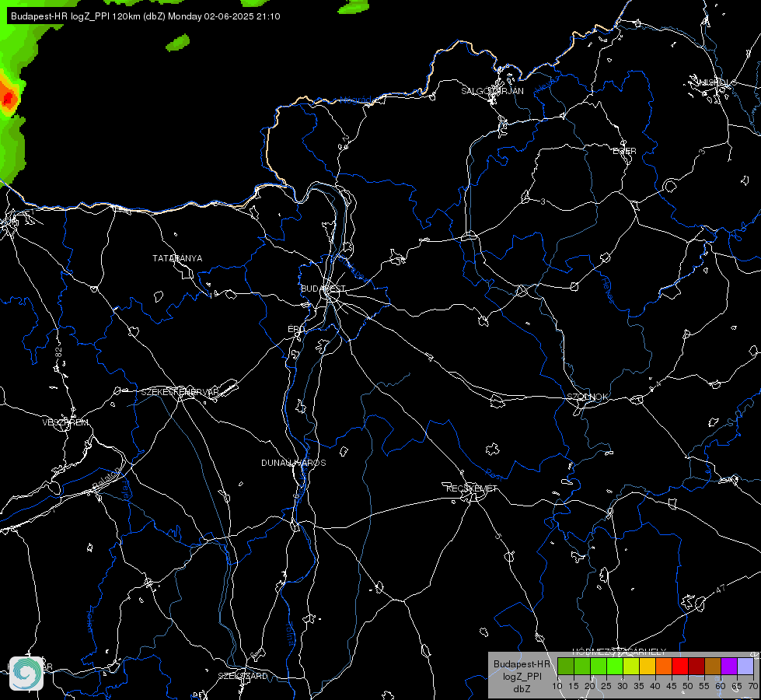This screenshot has width=761, height=700.
Task: Select the purple 60–65 dBZ legend swatch
Action: [x=729, y=666]
